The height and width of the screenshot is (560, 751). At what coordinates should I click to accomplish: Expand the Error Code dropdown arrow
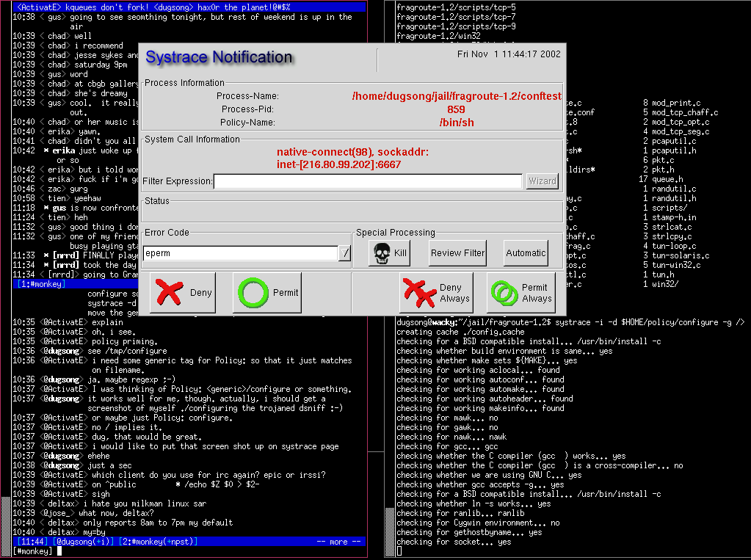344,253
